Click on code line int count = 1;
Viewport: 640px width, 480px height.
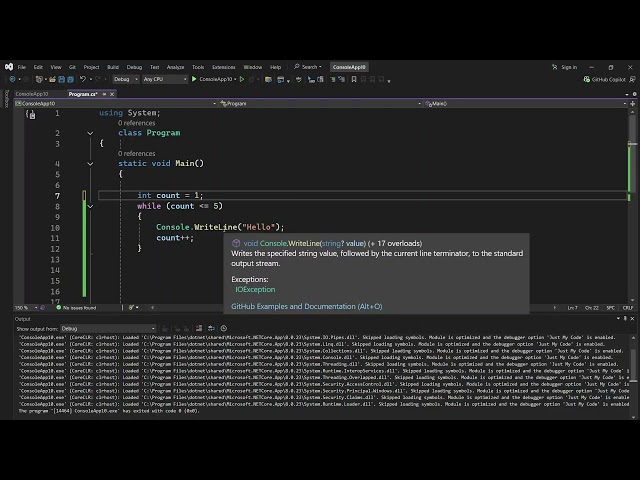pos(170,196)
